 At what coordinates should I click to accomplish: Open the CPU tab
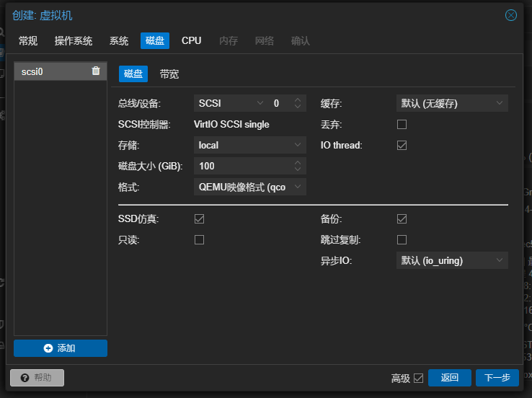tap(191, 40)
